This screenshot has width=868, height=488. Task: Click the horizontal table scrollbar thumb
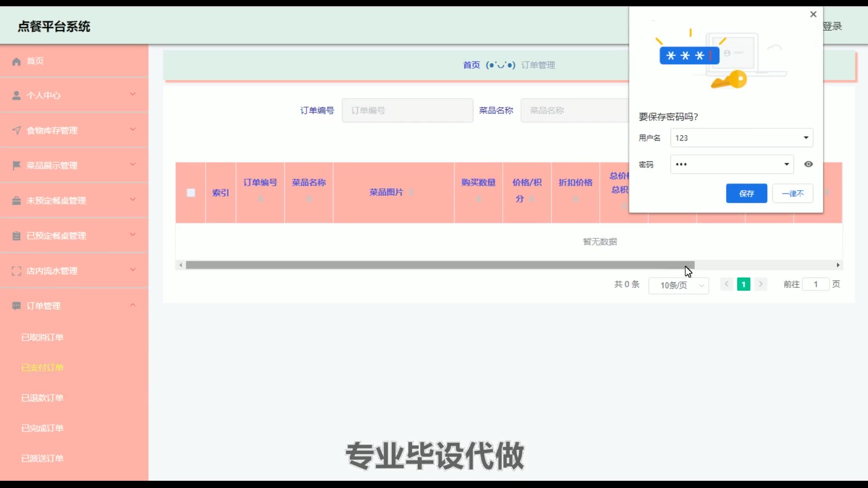[439, 265]
